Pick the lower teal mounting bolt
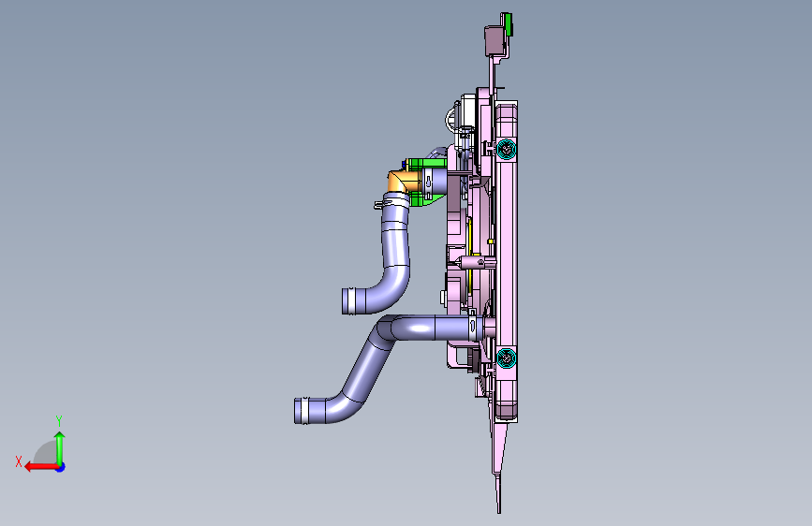Screen dimensions: 812x526 [x=506, y=358]
